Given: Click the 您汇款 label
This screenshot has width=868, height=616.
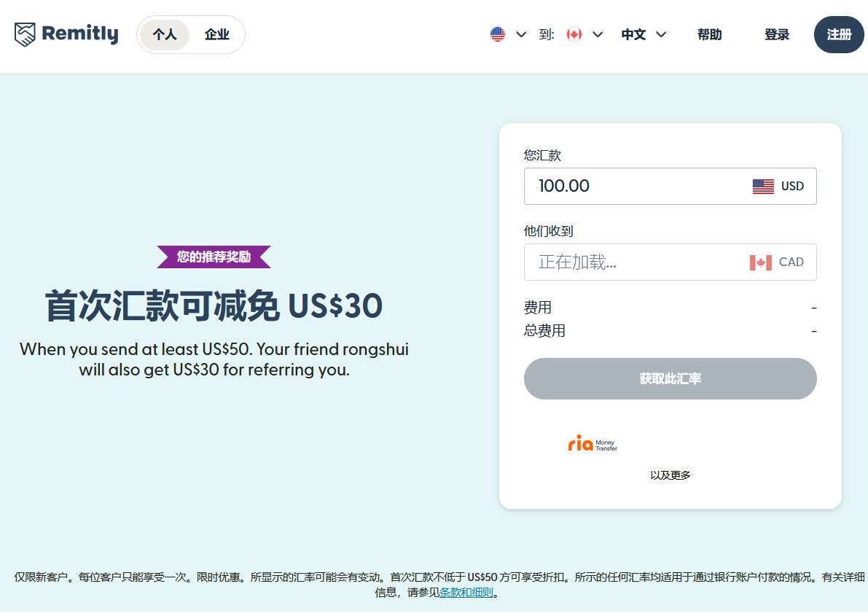Looking at the screenshot, I should point(542,155).
